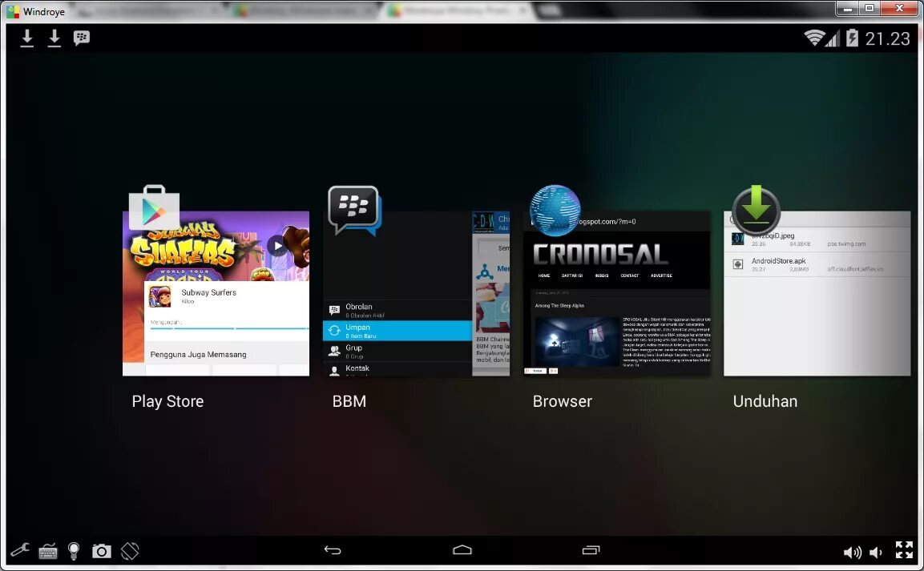
Task: Tap the battery status icon
Action: (x=852, y=38)
